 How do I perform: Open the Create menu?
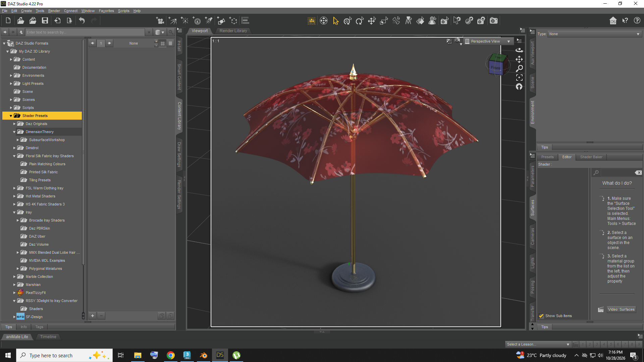coord(26,11)
